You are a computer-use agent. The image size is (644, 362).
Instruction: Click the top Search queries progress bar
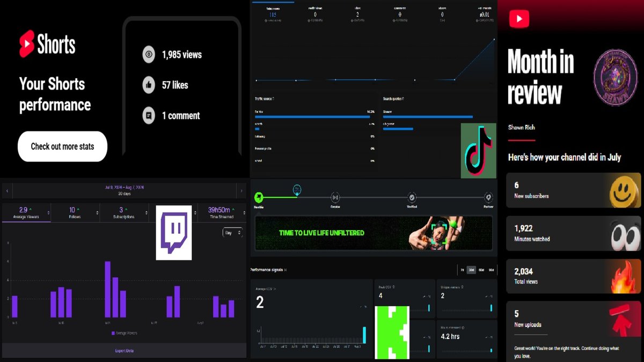point(428,116)
